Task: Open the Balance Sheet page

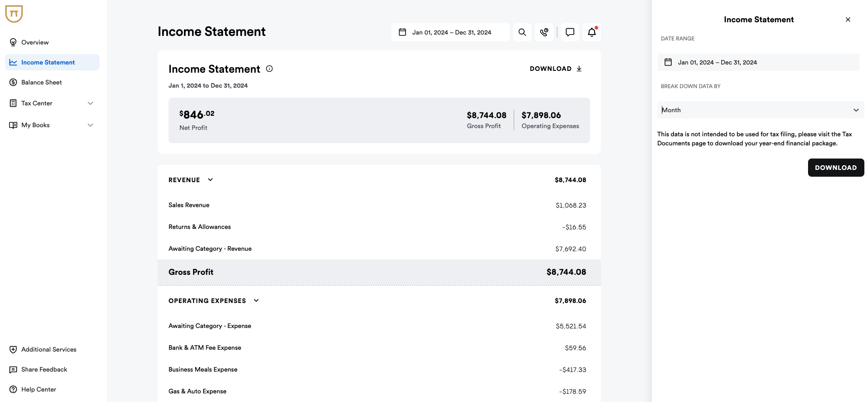Action: click(41, 82)
